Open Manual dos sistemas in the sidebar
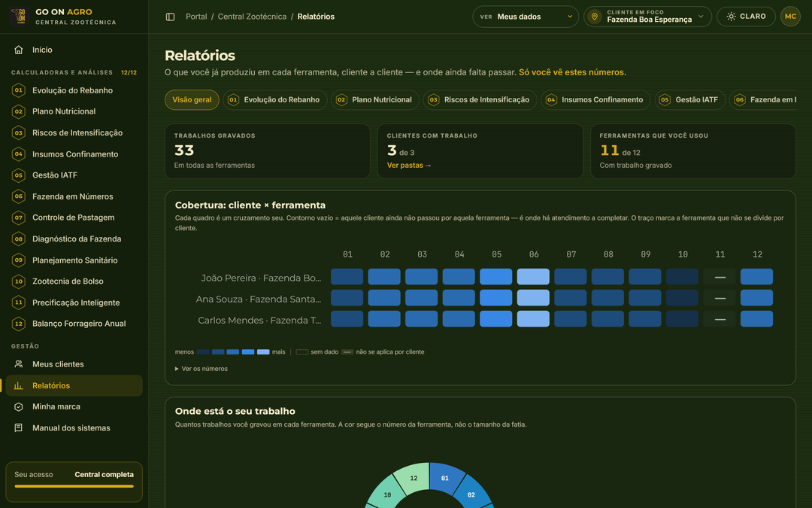This screenshot has height=508, width=812. pos(74,427)
